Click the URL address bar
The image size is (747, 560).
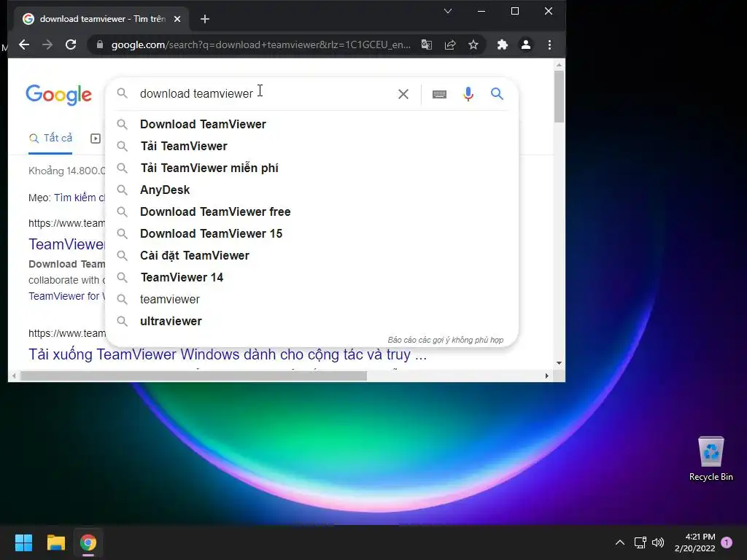[x=260, y=44]
